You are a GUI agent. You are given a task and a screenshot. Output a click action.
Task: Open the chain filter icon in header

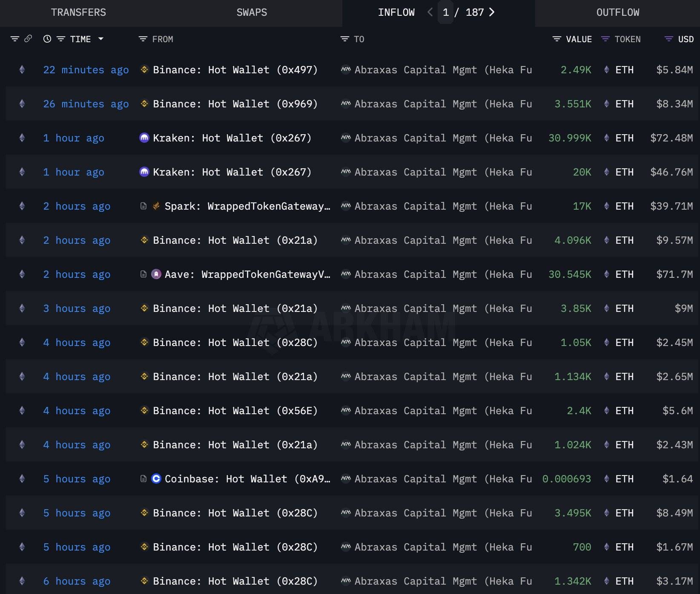[x=15, y=39]
